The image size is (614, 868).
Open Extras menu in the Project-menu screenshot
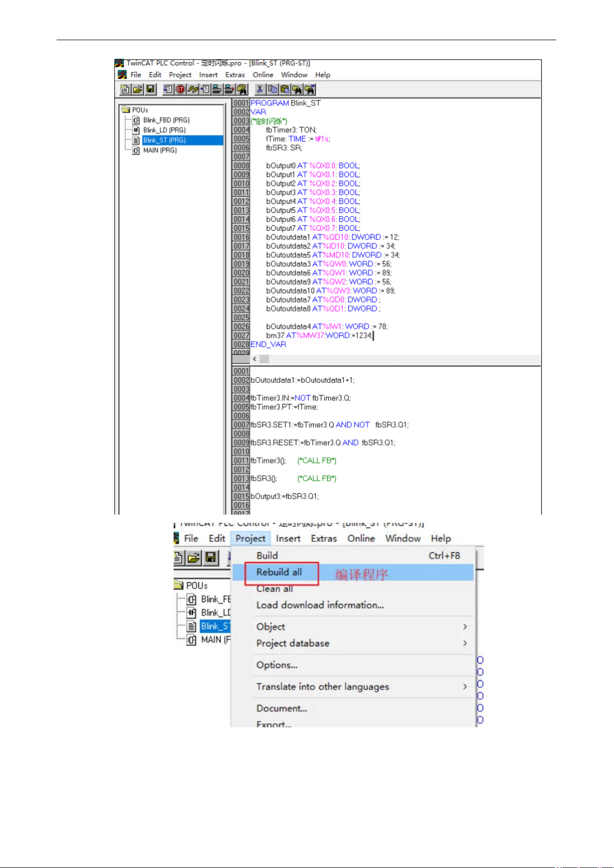323,538
